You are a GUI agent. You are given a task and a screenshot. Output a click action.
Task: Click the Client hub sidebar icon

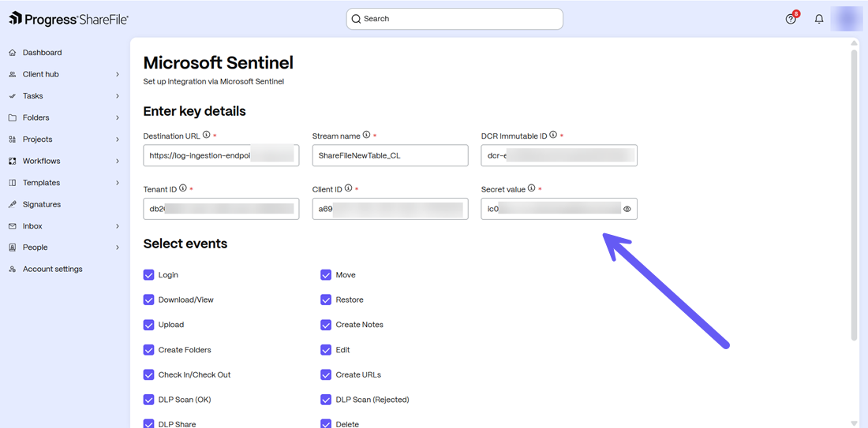(12, 74)
